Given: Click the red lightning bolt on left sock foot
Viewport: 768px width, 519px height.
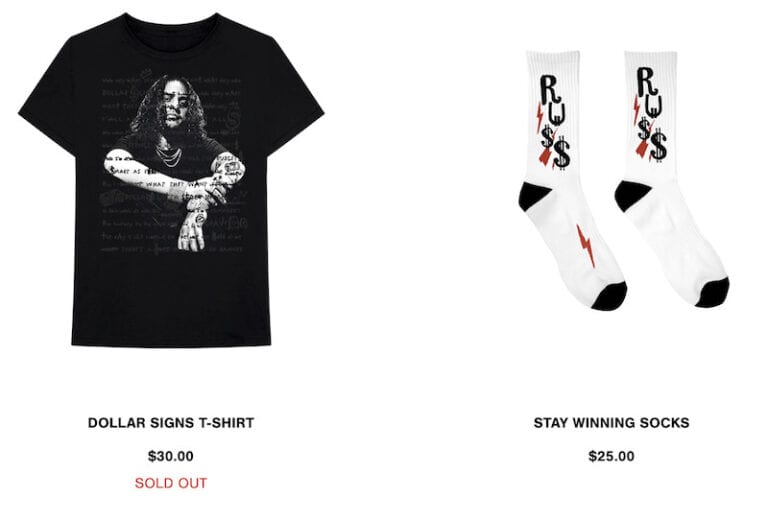Looking at the screenshot, I should (585, 246).
